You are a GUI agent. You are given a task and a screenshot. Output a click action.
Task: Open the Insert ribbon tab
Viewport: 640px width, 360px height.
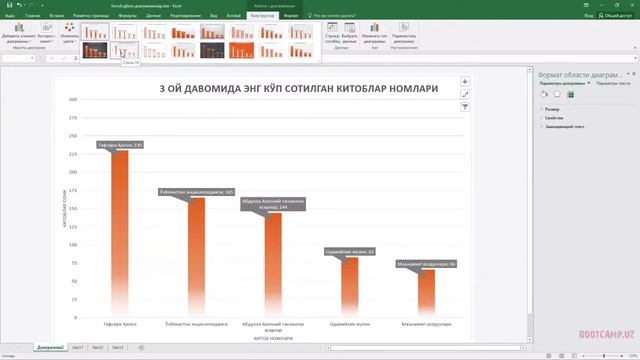point(57,16)
